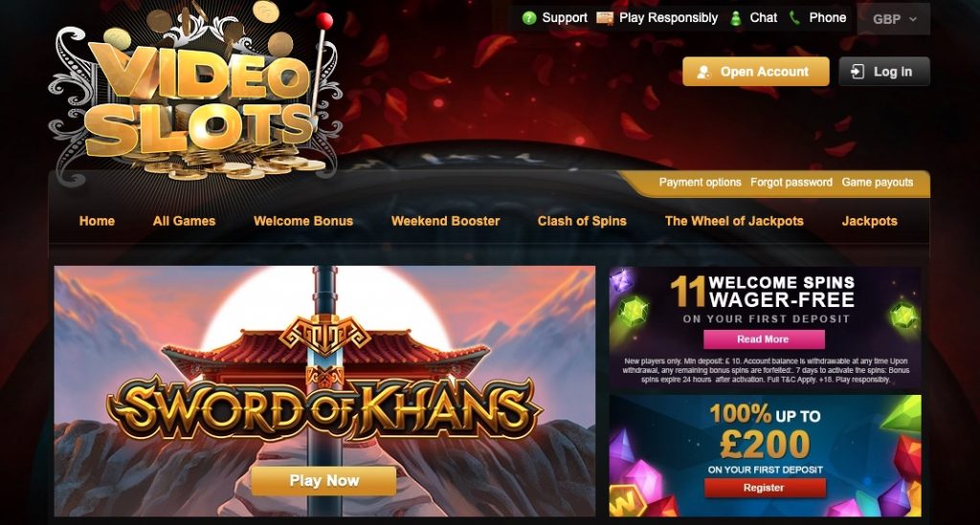Click the Videoslots logo
The height and width of the screenshot is (525, 980).
[x=196, y=94]
